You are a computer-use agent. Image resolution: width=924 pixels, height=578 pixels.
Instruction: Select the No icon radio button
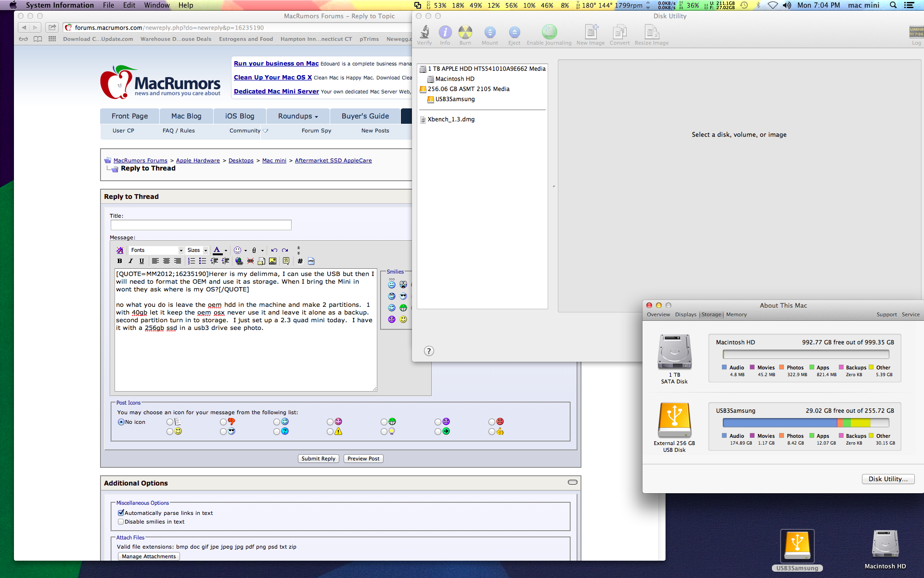click(121, 422)
